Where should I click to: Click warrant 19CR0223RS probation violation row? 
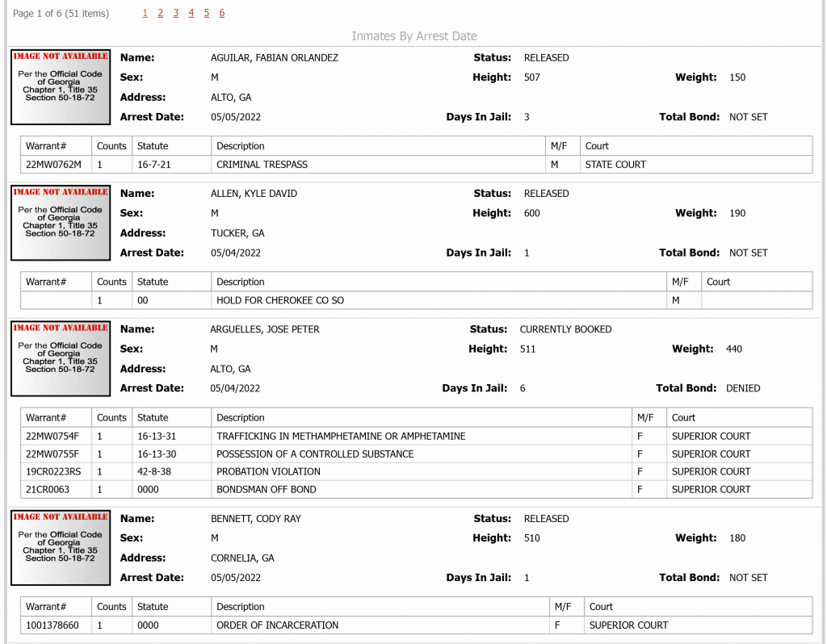(x=416, y=471)
